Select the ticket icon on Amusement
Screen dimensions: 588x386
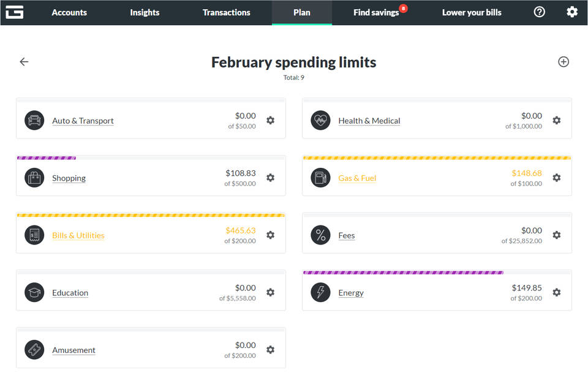tap(34, 349)
